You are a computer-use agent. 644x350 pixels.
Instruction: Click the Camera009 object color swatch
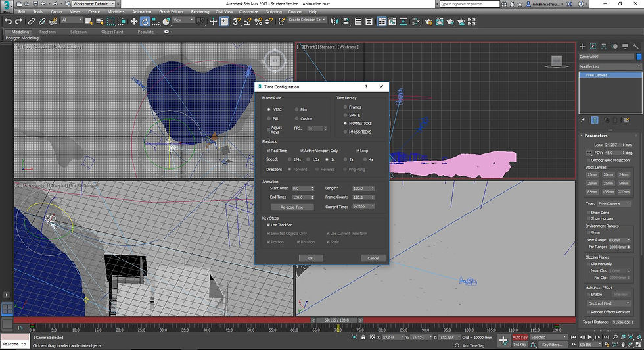point(639,57)
